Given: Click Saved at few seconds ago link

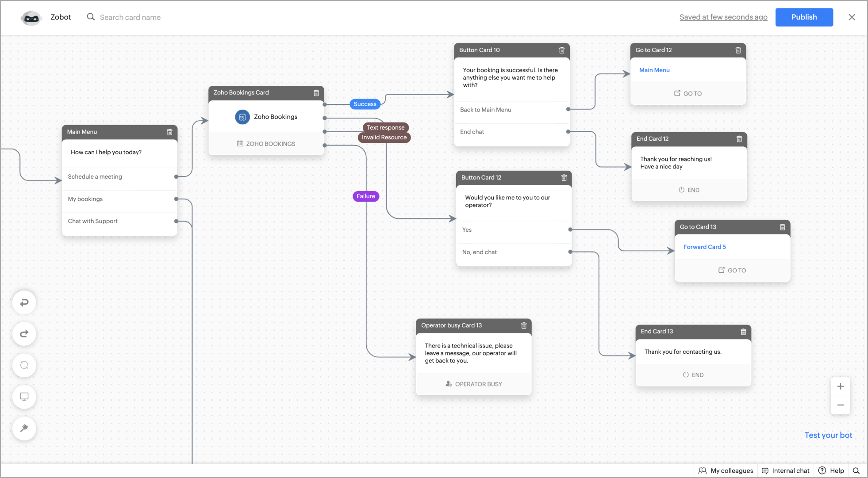Looking at the screenshot, I should point(723,17).
